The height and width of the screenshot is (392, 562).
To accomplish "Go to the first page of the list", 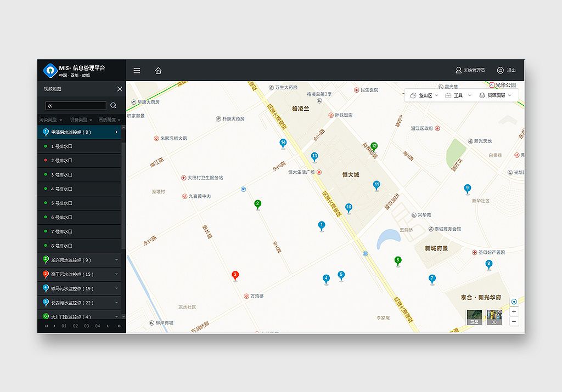I will coord(46,326).
